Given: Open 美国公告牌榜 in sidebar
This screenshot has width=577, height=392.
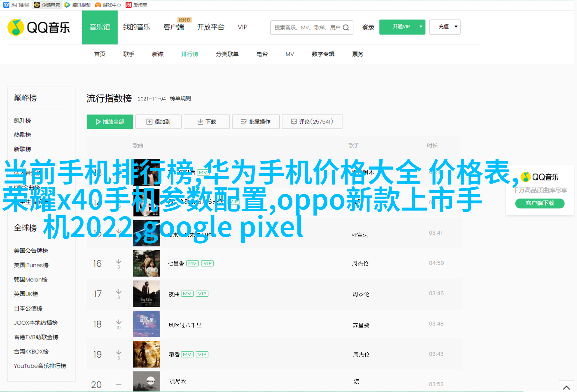Looking at the screenshot, I should coord(31,251).
